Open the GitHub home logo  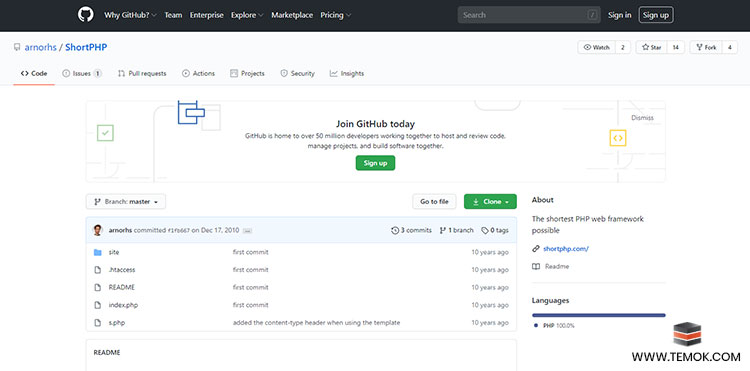[86, 15]
